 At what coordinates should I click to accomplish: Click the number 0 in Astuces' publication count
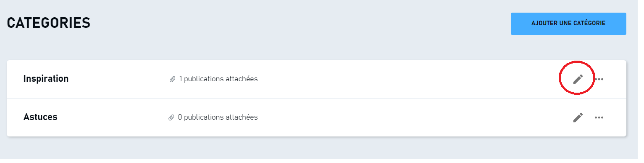pyautogui.click(x=180, y=117)
